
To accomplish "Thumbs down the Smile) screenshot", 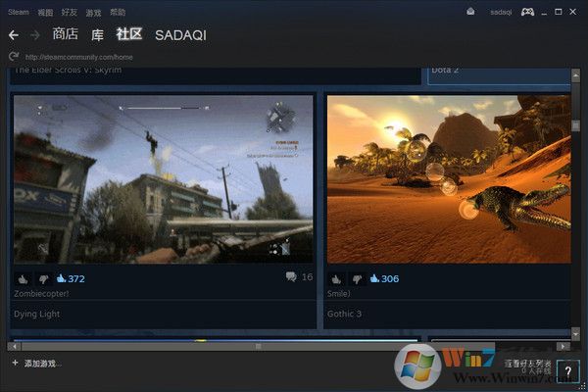I will tap(357, 279).
